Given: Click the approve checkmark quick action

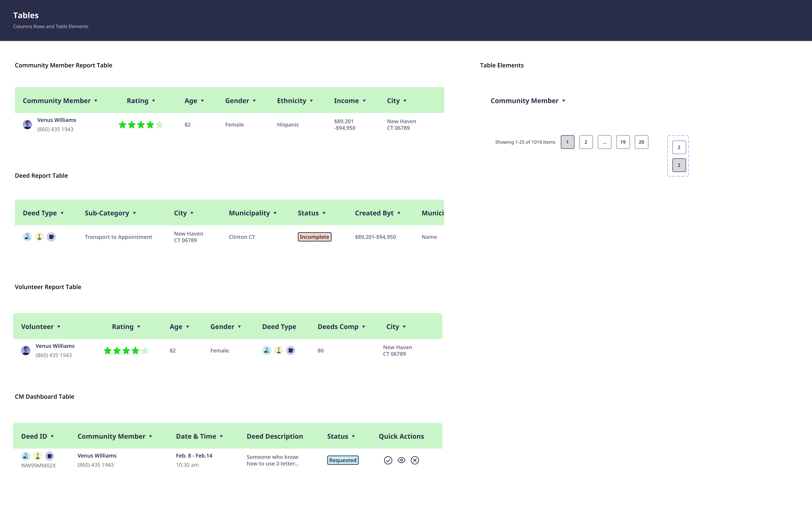Looking at the screenshot, I should point(388,460).
